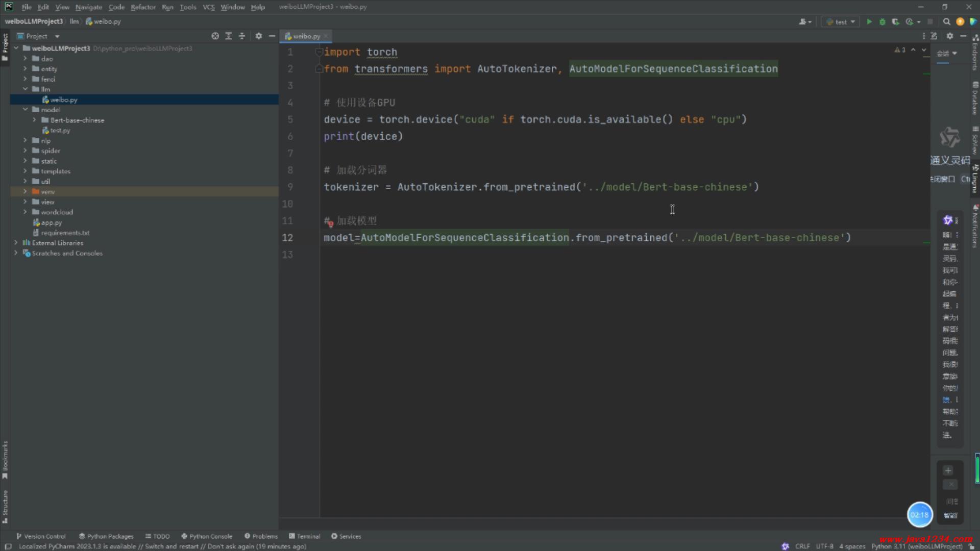
Task: Run the test configuration
Action: coord(869,22)
